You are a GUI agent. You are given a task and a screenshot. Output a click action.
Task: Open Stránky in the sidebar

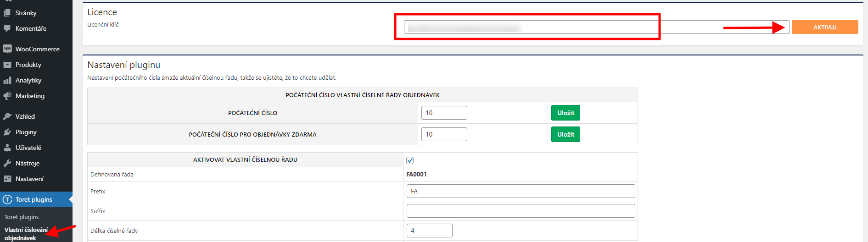tap(26, 13)
